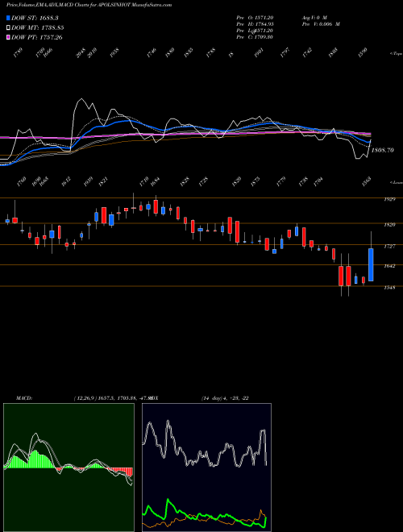This screenshot has height=532, width=403.
Task: Click the 'Avg V: 0 M' volume text
Action: [314, 17]
